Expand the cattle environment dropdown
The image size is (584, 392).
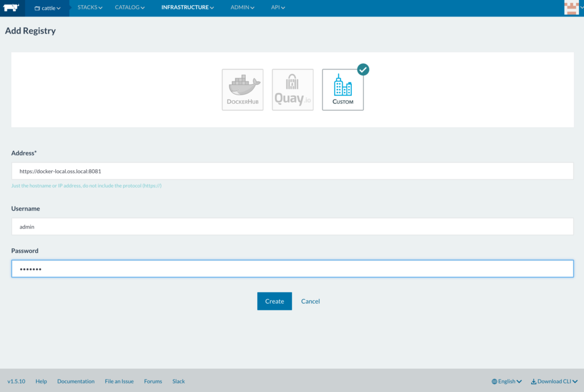coord(47,8)
